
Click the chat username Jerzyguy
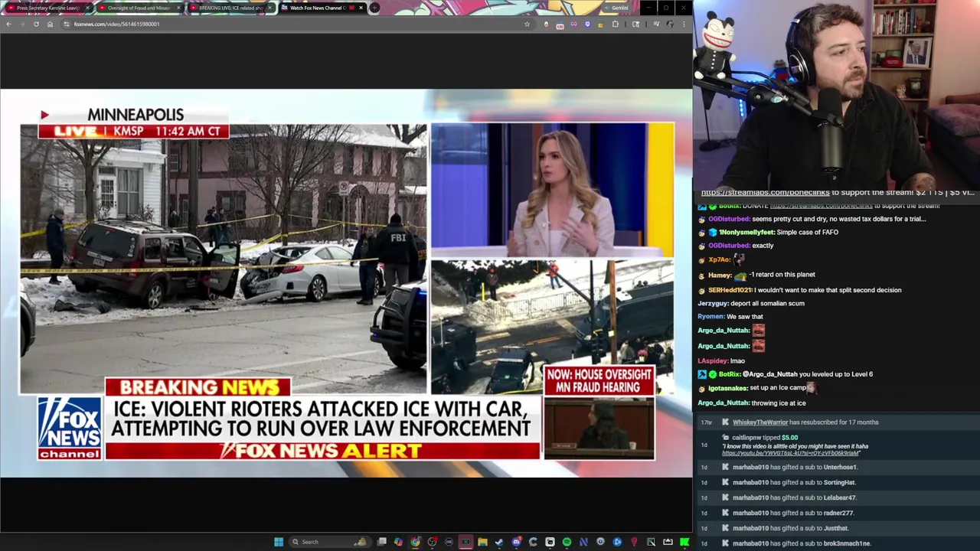coord(712,303)
